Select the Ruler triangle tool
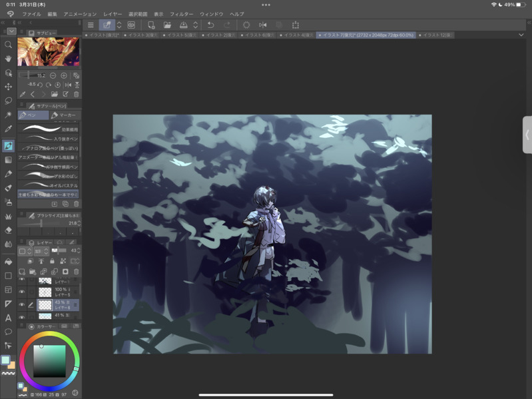This screenshot has width=532, height=399. click(x=8, y=304)
